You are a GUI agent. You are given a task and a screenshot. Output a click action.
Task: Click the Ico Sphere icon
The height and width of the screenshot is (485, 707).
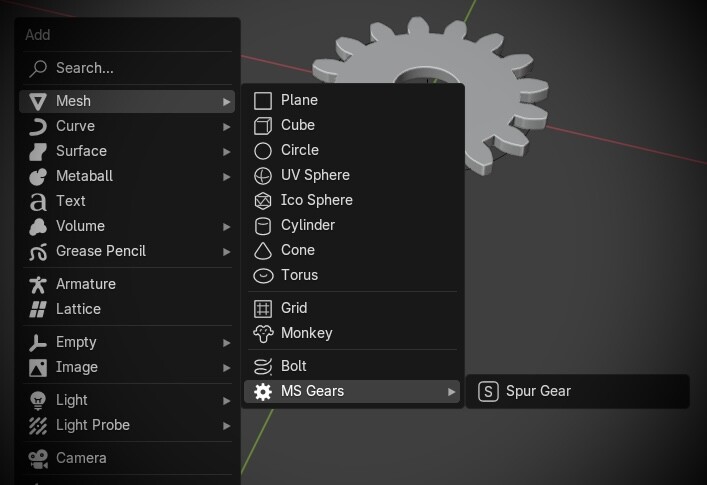pyautogui.click(x=263, y=201)
